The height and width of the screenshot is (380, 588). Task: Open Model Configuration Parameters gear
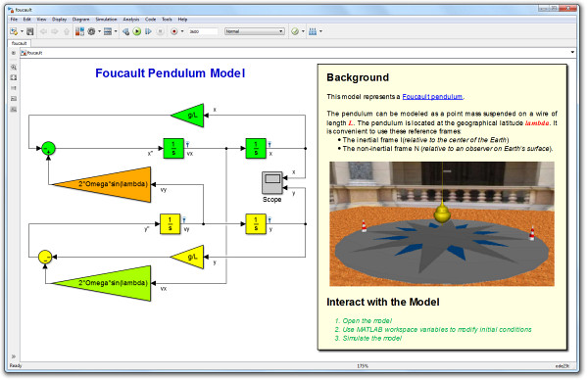click(x=91, y=31)
